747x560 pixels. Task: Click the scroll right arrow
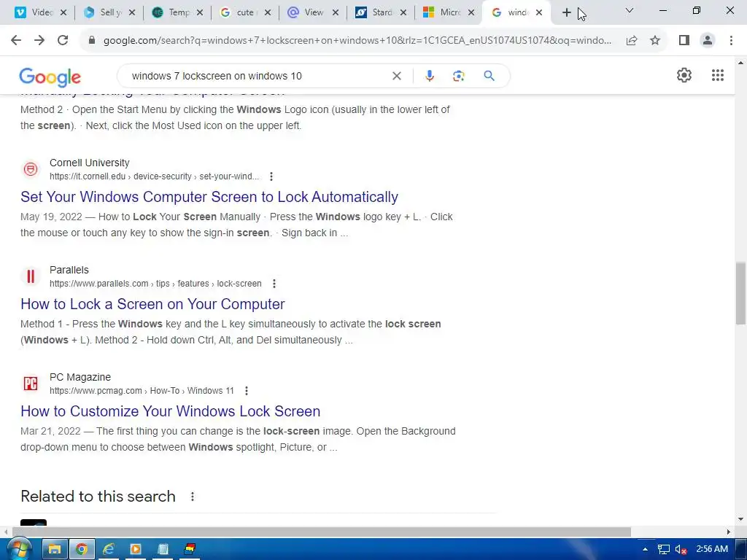729,532
